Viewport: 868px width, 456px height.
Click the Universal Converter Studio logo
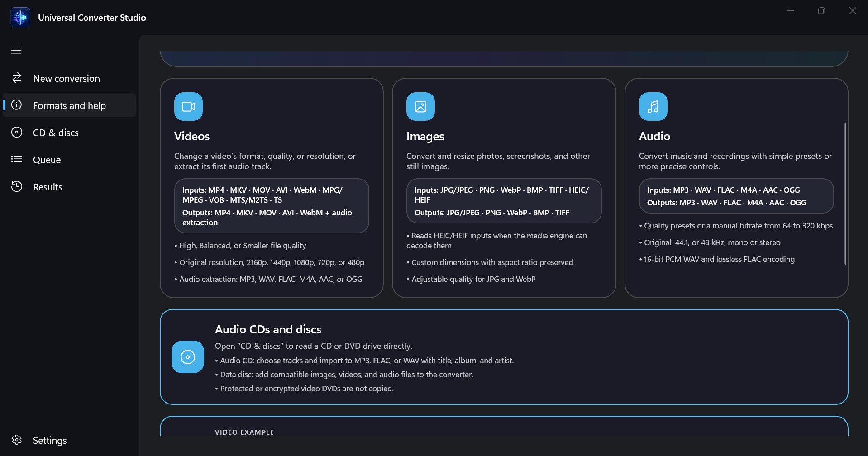click(20, 17)
